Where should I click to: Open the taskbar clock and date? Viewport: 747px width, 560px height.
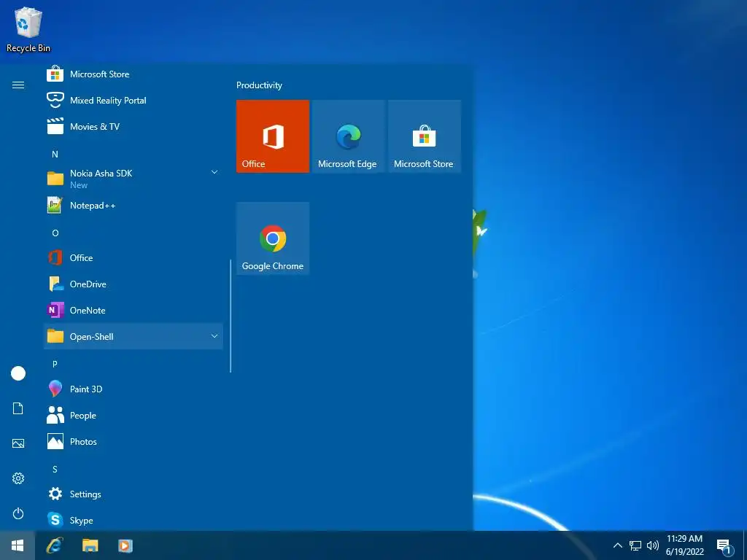click(684, 545)
